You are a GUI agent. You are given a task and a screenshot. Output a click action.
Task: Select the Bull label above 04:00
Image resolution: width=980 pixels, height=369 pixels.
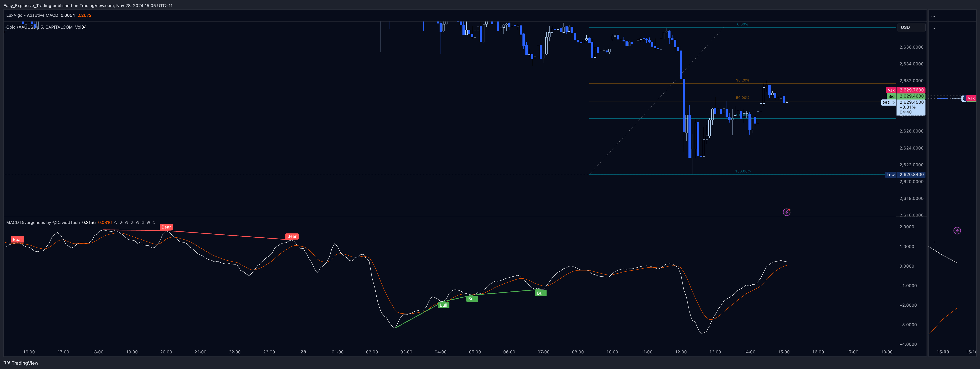point(444,305)
